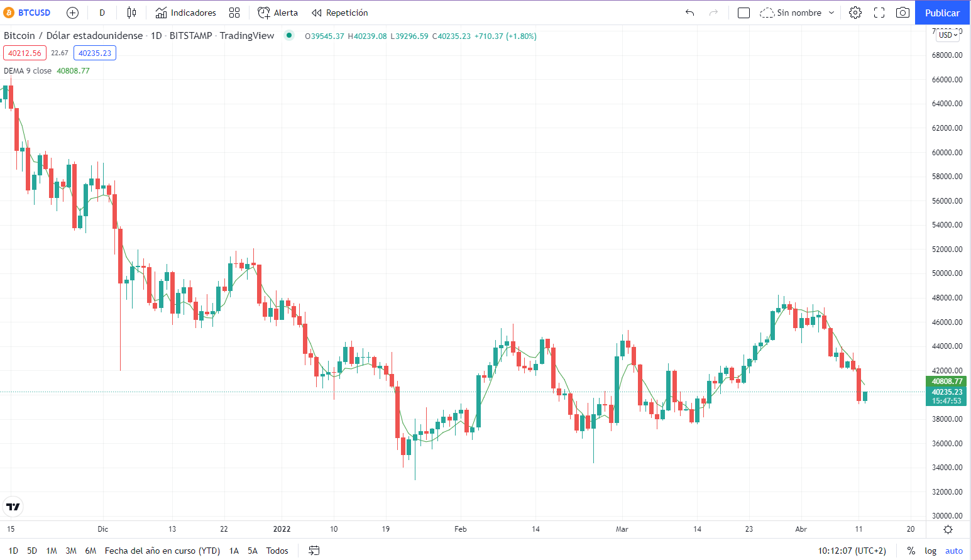Viewport: 971px width, 560px height.
Task: Open the go-to-date calendar icon
Action: pyautogui.click(x=314, y=551)
